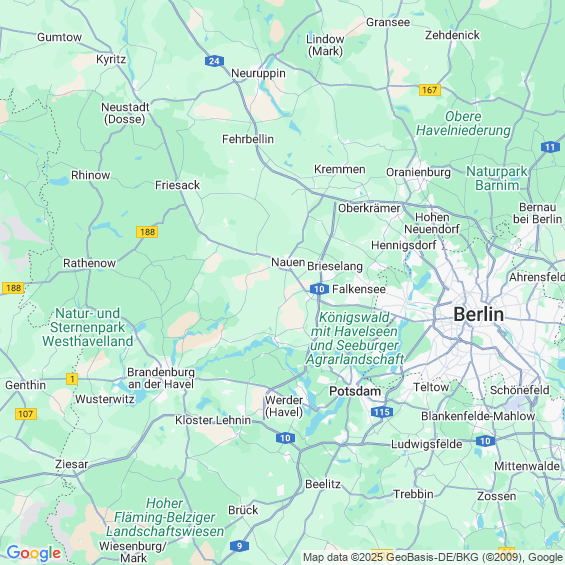Image resolution: width=565 pixels, height=565 pixels.
Task: Click the Neuruppin town label
Action: tap(258, 74)
